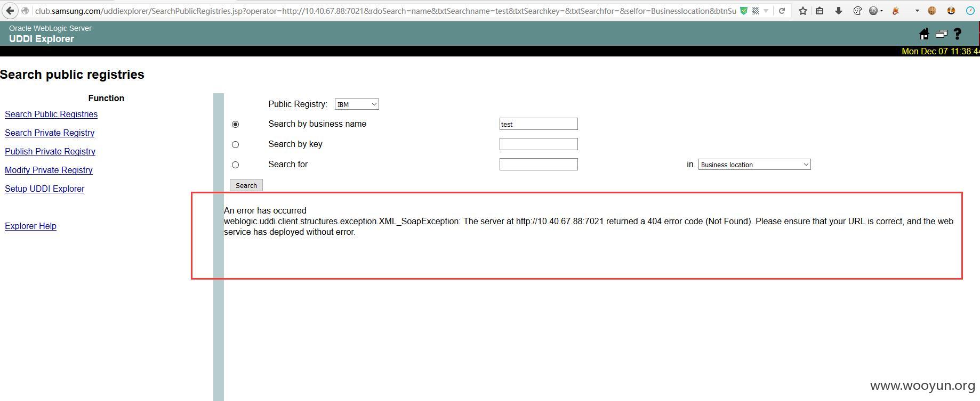980x401 pixels.
Task: Expand the address bar history dropdown arrow
Action: click(766, 11)
